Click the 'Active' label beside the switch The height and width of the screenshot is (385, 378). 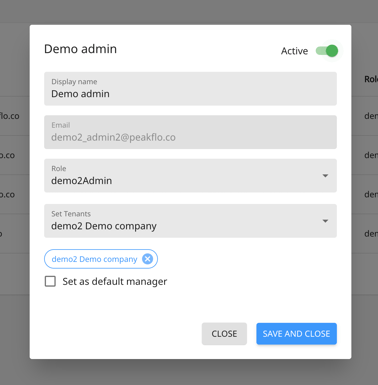[294, 51]
